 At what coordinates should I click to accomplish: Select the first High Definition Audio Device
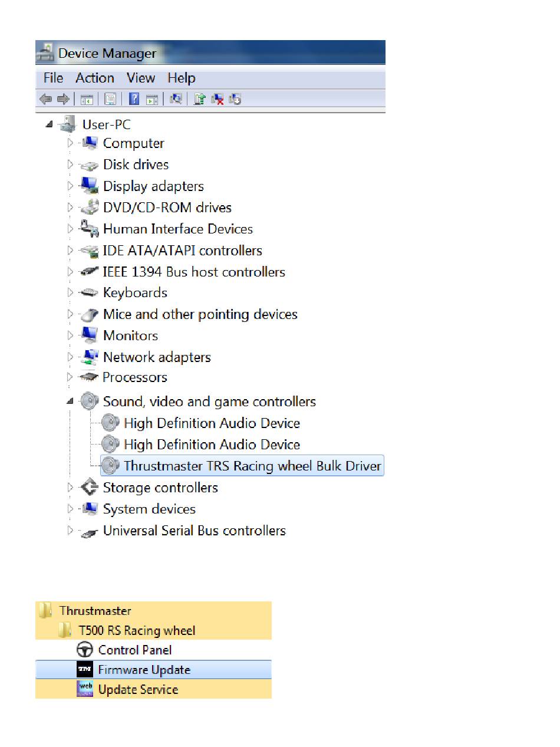point(212,423)
